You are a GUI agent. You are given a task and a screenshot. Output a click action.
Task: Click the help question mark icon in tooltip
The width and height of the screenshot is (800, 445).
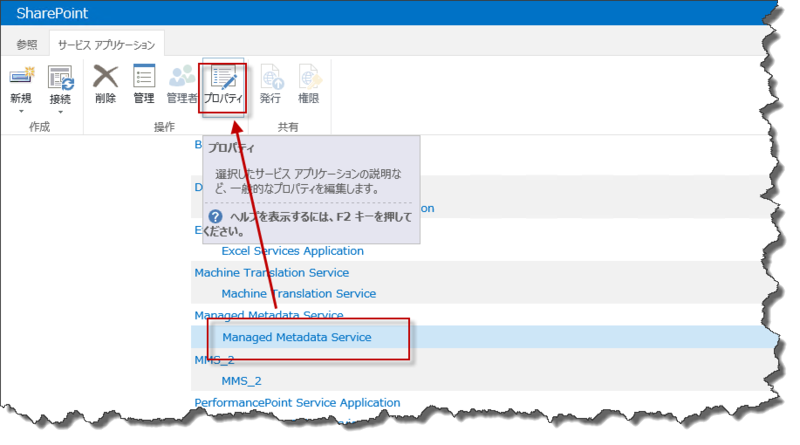point(215,216)
